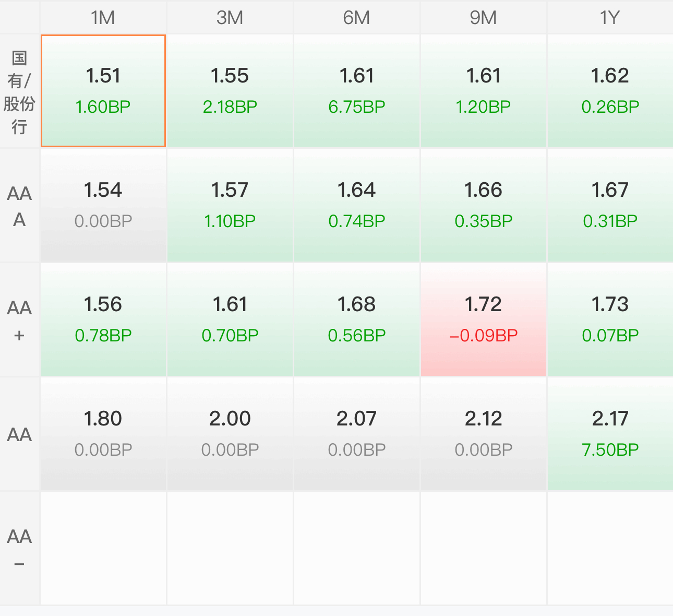The width and height of the screenshot is (673, 616).
Task: Click the cell showing 1.57 and 1.10BP
Action: point(230,205)
